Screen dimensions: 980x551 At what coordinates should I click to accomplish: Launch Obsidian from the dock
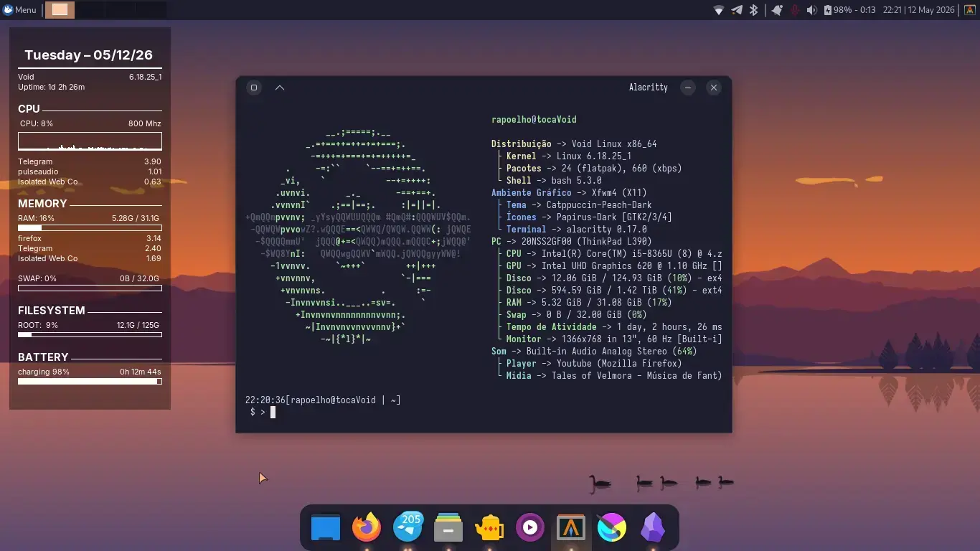652,528
